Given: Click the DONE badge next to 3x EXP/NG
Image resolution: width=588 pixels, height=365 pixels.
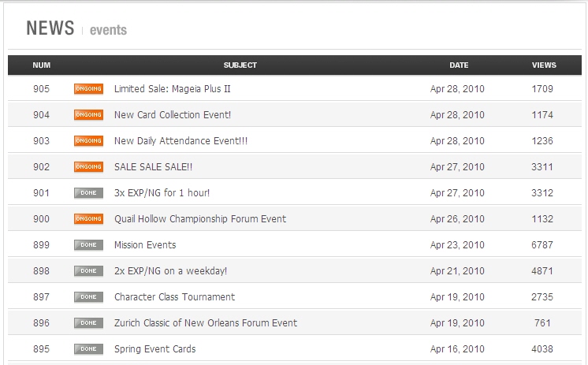Looking at the screenshot, I should pyautogui.click(x=88, y=193).
